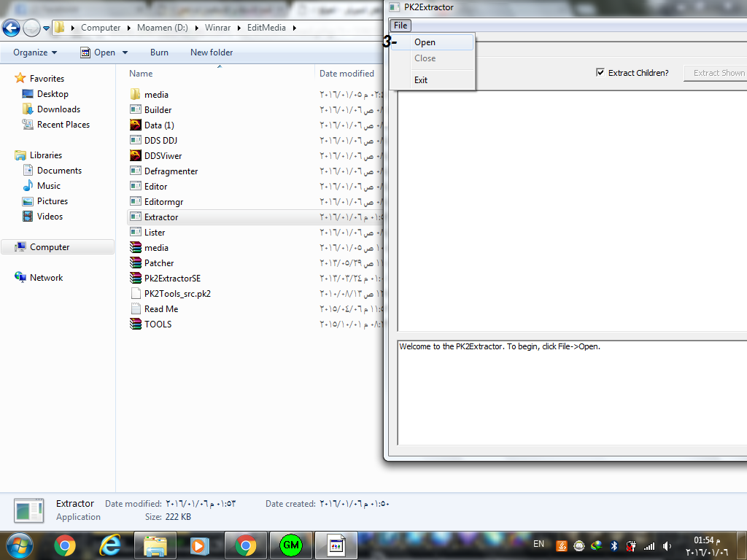Click Open in the PK2Extractor File menu

pos(425,42)
